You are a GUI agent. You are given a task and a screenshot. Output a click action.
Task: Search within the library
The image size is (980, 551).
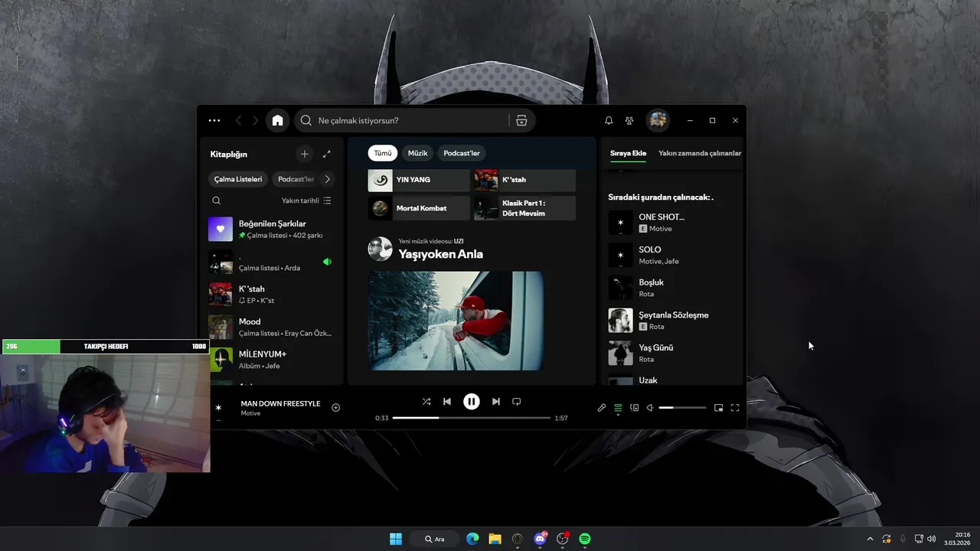(x=216, y=201)
